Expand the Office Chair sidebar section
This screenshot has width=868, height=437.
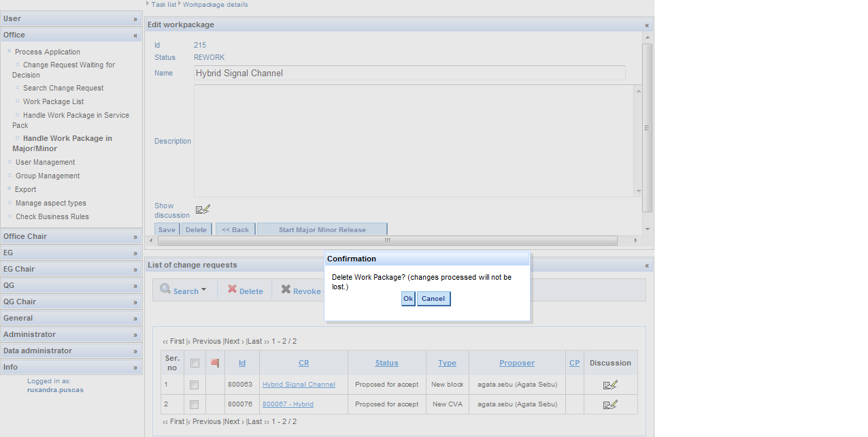(x=135, y=237)
